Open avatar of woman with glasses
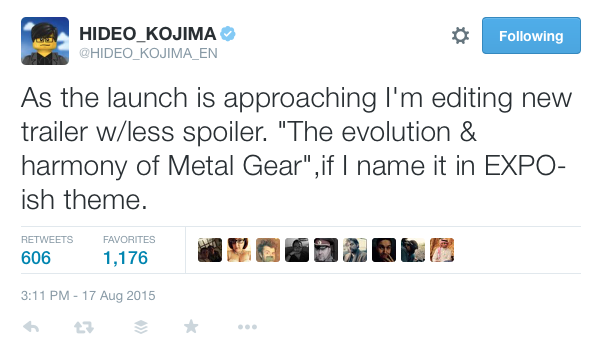 coord(239,250)
